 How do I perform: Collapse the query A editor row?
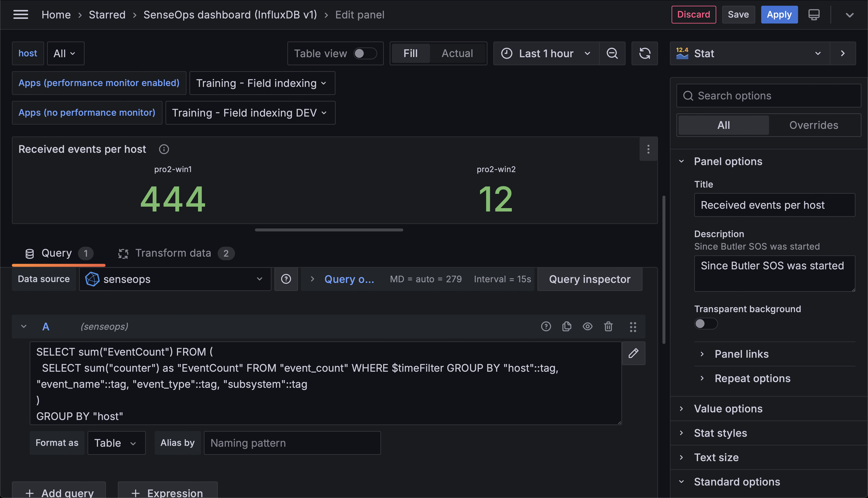(x=24, y=326)
